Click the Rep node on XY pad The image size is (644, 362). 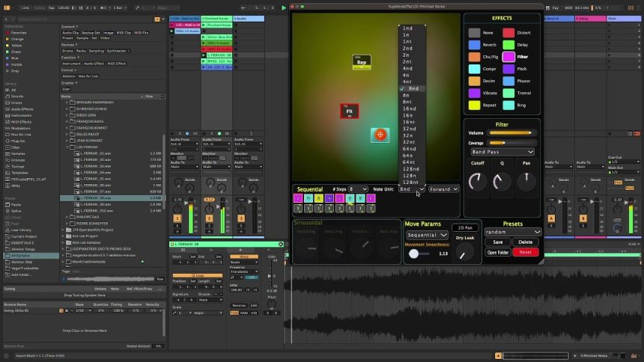tap(361, 62)
